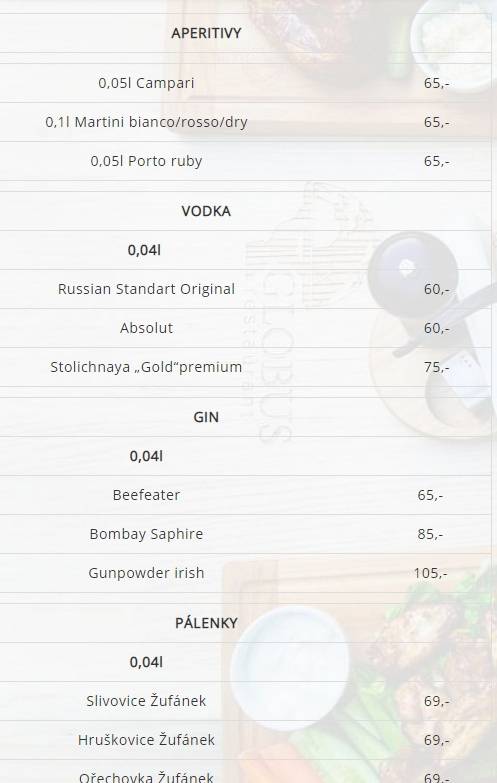Image resolution: width=497 pixels, height=783 pixels.
Task: Click the 0,04l volume label under VODKA
Action: point(144,250)
